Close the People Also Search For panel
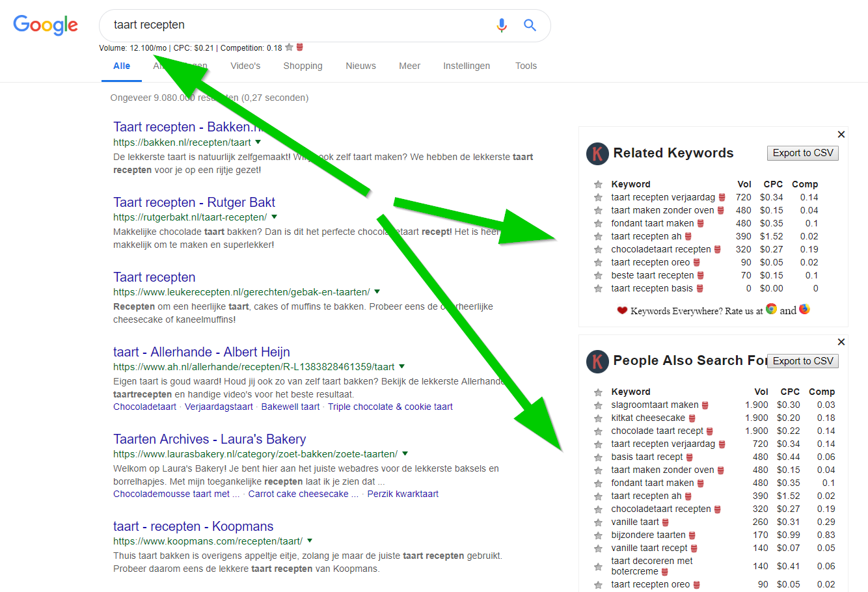The height and width of the screenshot is (592, 868). 841,342
